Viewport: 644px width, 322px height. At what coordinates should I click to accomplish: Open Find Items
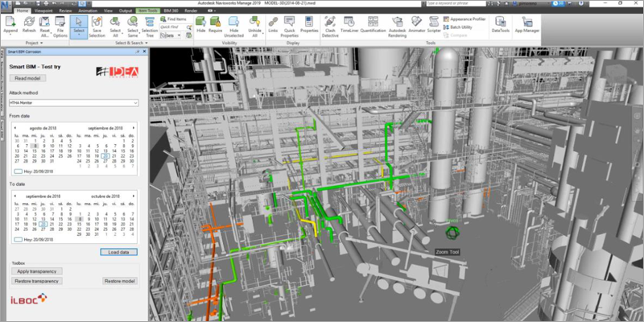[x=173, y=19]
